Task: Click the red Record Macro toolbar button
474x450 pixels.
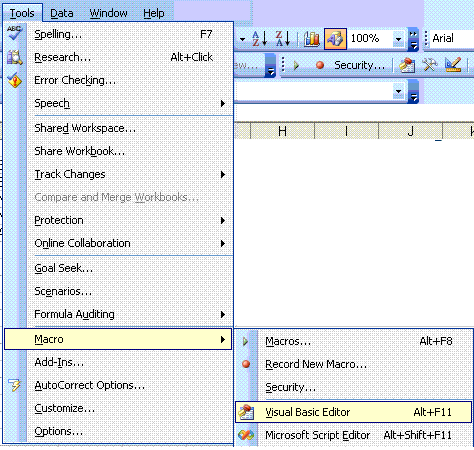Action: [x=320, y=65]
